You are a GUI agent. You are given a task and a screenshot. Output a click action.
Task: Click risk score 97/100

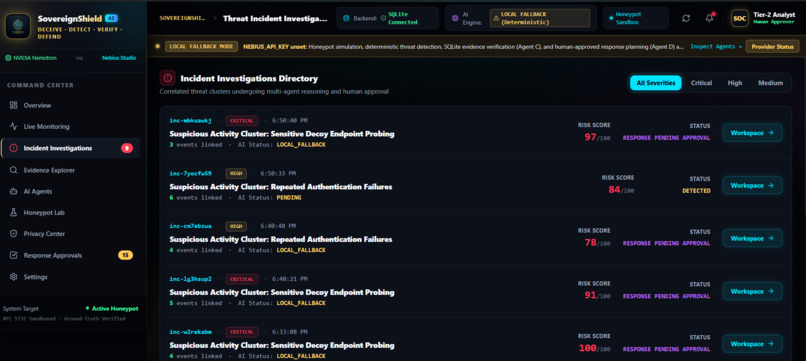click(x=597, y=137)
